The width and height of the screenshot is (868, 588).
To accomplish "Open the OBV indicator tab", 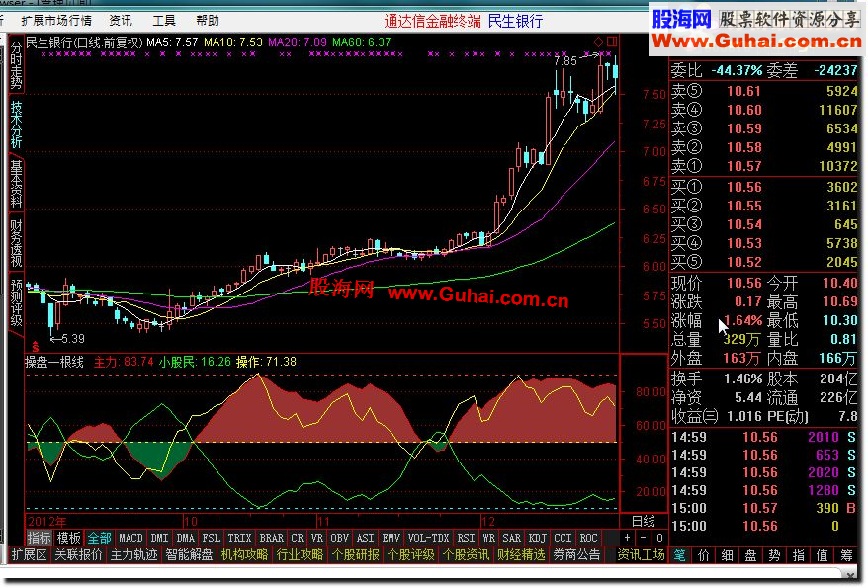I will point(339,538).
